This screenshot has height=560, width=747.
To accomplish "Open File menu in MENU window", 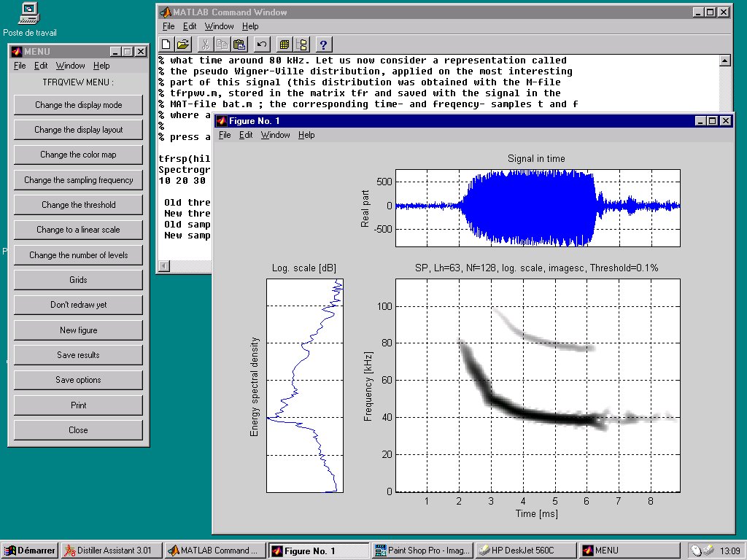I will (x=20, y=65).
